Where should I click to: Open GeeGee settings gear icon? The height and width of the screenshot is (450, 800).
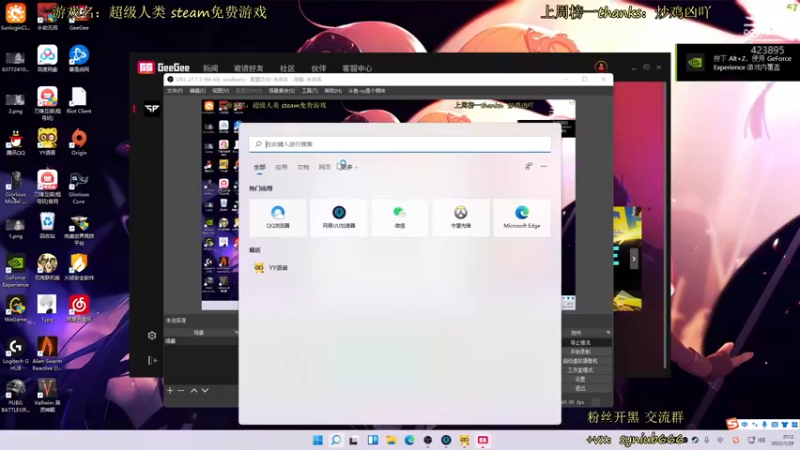pos(152,335)
